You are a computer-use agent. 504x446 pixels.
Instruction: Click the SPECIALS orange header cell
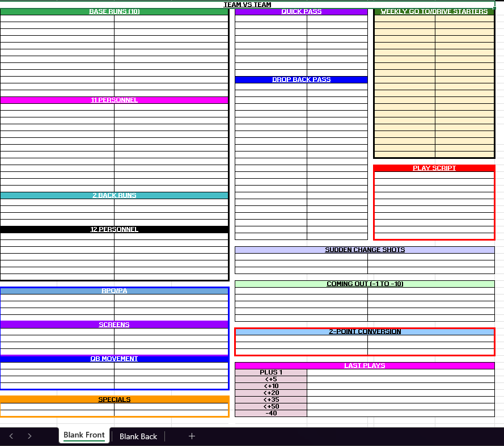[x=114, y=399]
